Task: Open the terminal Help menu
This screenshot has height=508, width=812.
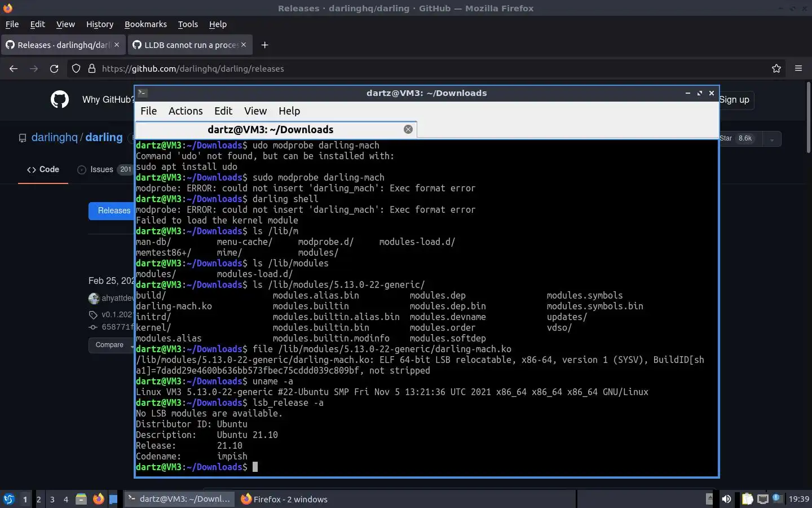Action: 289,111
